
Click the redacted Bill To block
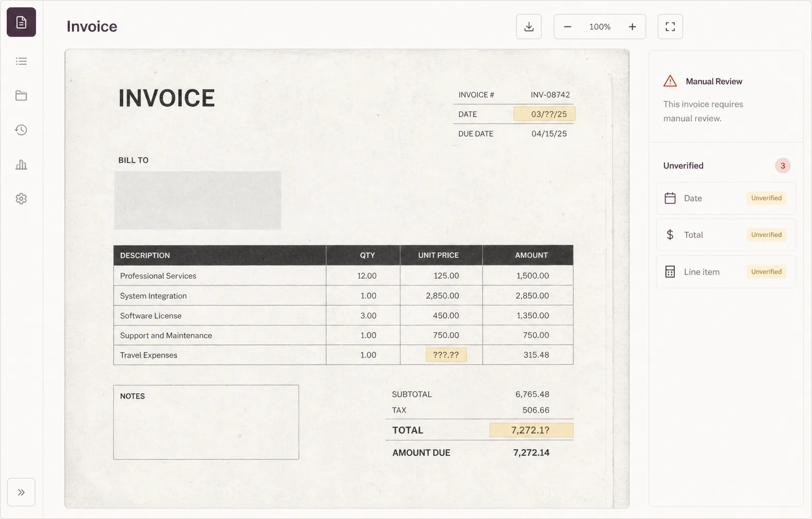(x=198, y=200)
